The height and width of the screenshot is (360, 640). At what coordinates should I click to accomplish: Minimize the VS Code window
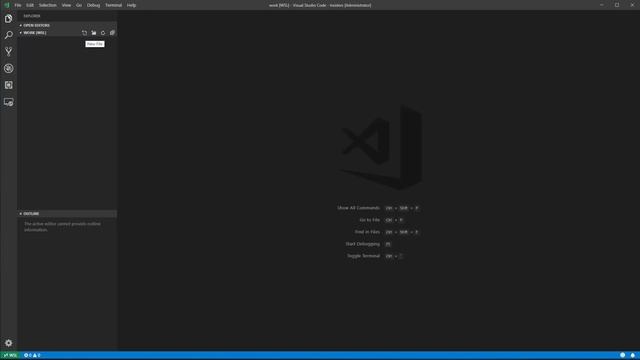point(602,5)
